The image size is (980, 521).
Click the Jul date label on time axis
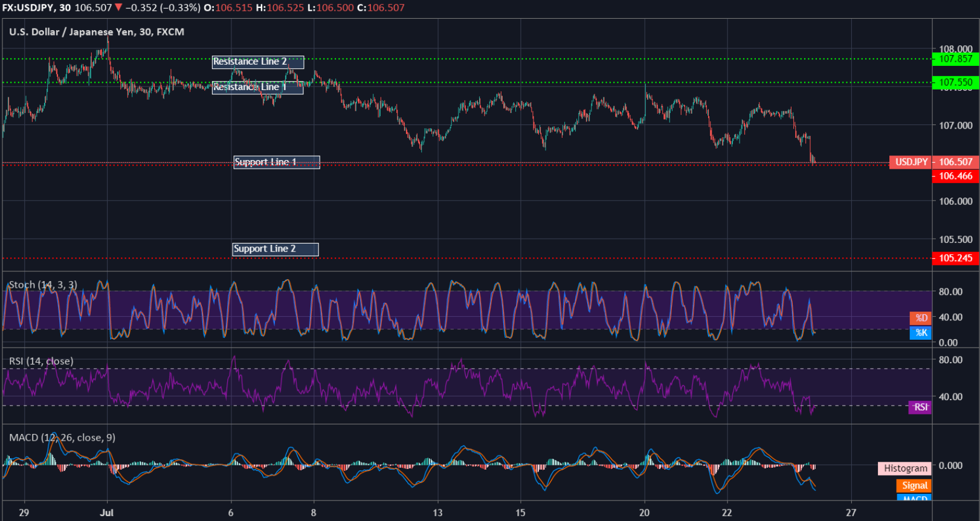point(107,513)
